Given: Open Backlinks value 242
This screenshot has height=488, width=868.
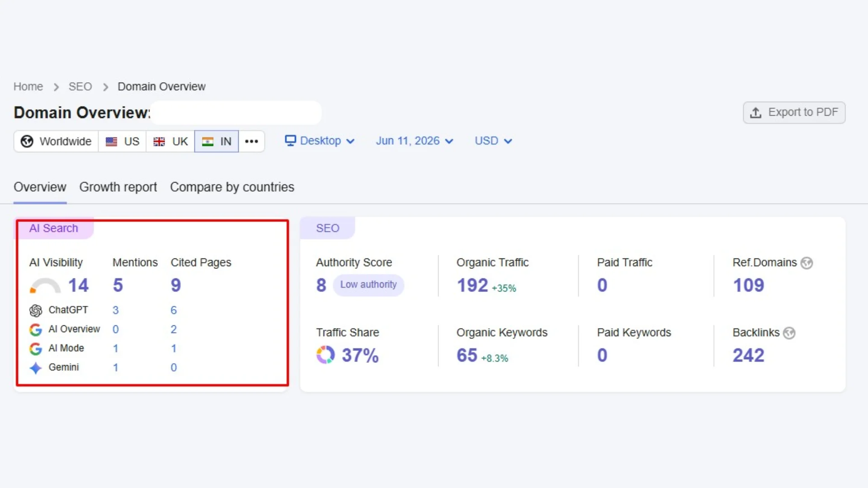Looking at the screenshot, I should pos(749,355).
